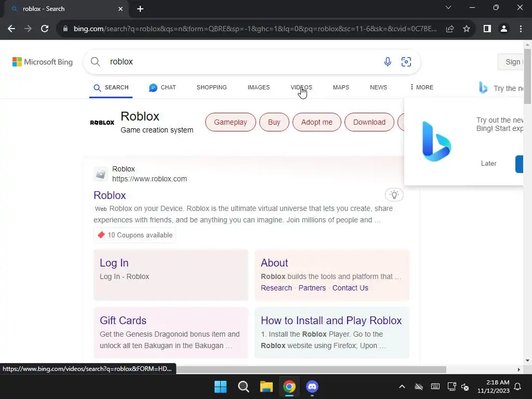Open the taskbar clock showing 2:18 AM

tap(494, 387)
